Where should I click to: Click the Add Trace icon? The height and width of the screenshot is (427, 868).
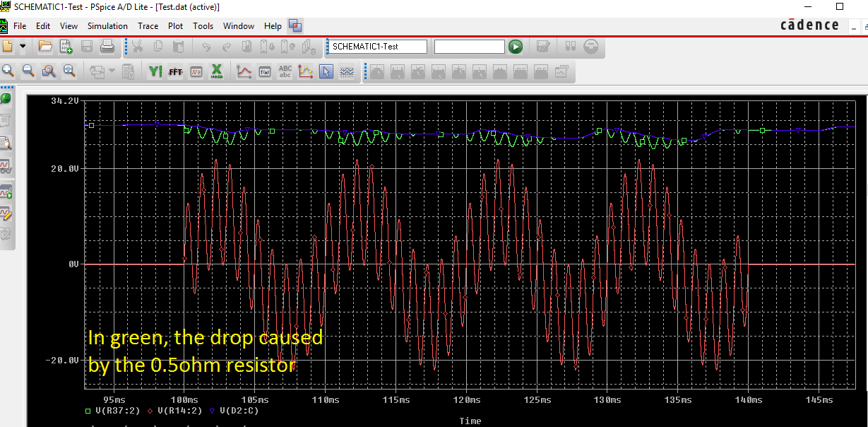click(x=244, y=71)
